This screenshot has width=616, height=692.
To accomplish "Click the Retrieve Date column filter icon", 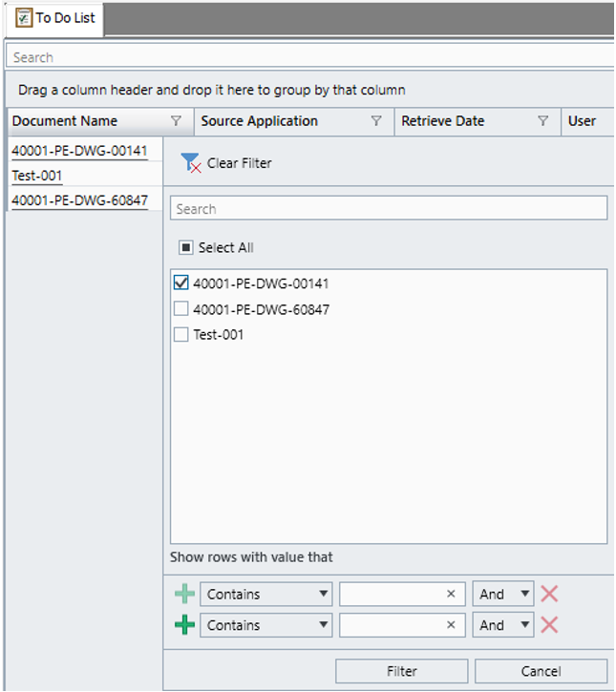I will point(543,121).
